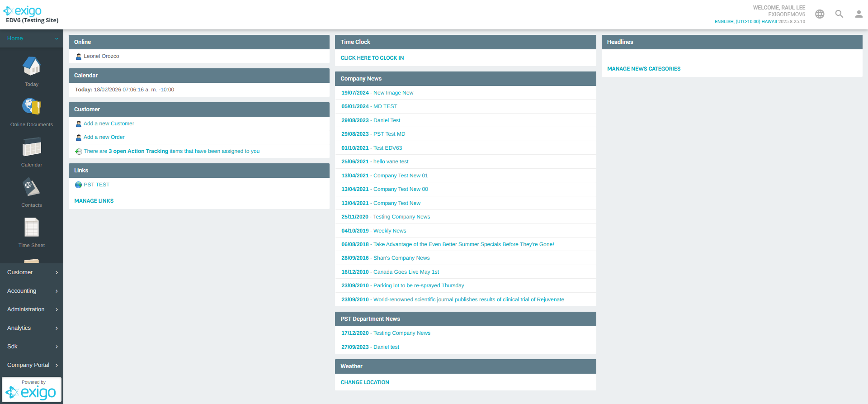Open the Online Documents globe icon
Screen dimensions: 868x404
[x=32, y=107]
